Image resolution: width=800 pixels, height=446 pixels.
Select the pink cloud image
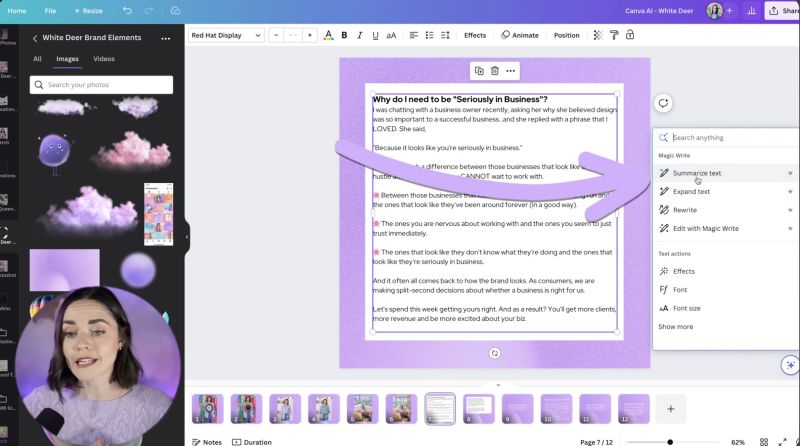click(132, 151)
